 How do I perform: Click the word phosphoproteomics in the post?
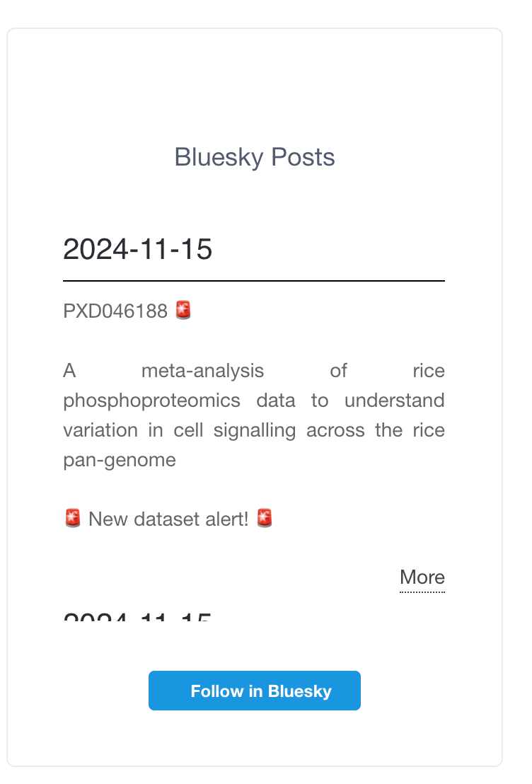point(151,400)
